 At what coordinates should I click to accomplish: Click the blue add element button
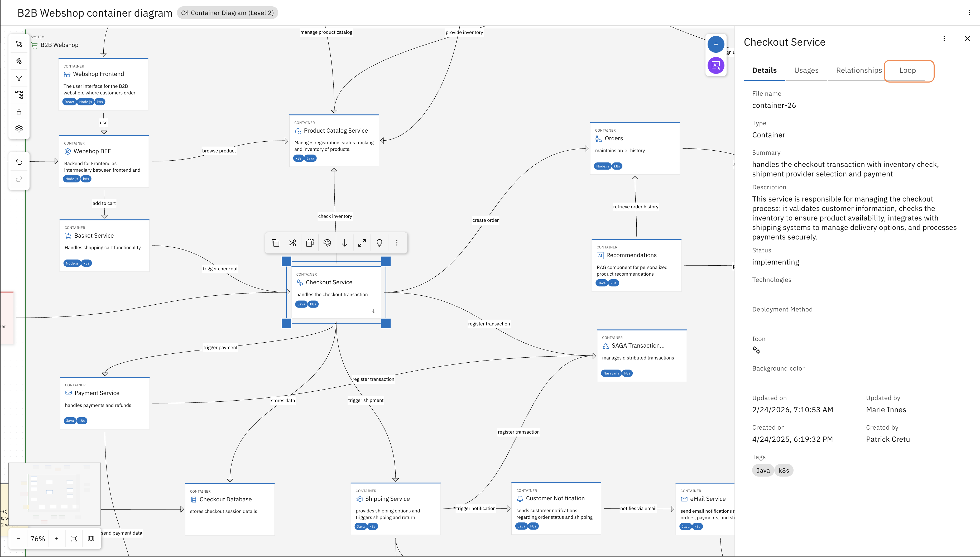pyautogui.click(x=716, y=44)
